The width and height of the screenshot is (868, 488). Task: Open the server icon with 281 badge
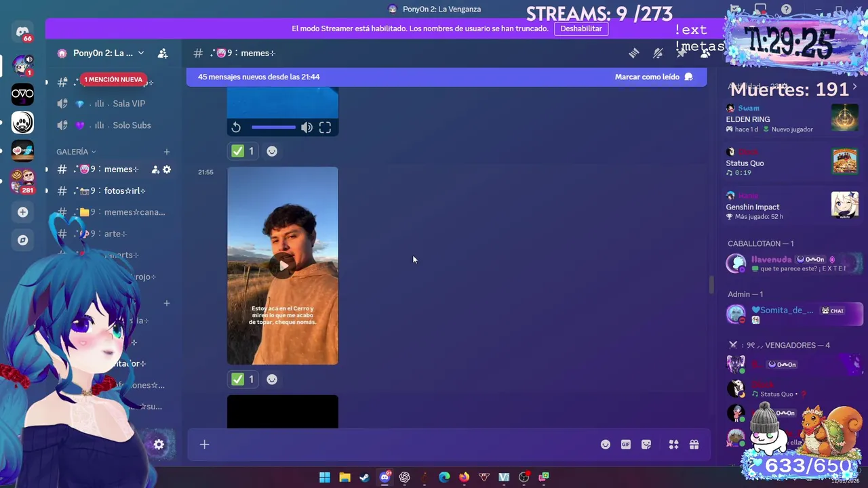tap(22, 180)
